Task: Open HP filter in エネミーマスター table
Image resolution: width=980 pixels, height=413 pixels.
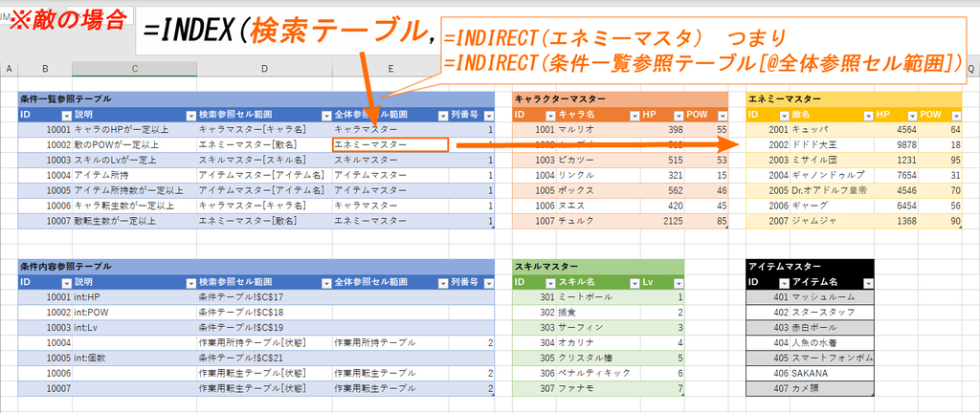Action: coord(912,115)
